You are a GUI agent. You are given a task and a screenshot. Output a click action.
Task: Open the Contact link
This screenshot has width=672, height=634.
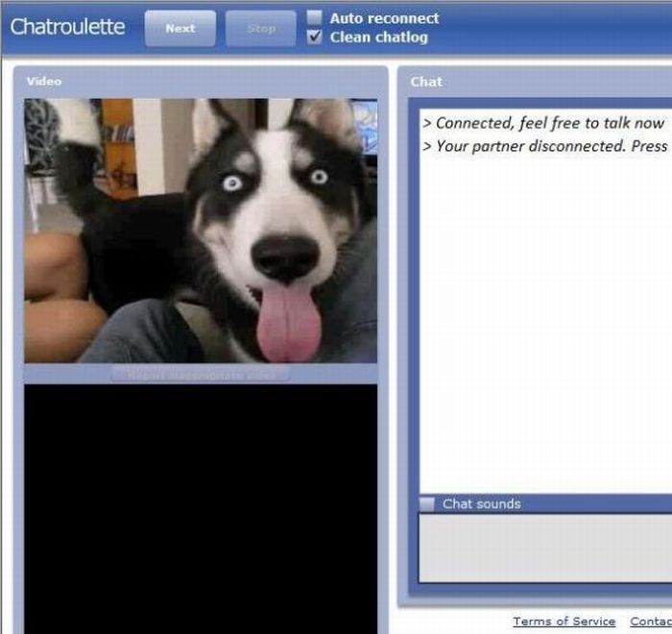pos(651,622)
